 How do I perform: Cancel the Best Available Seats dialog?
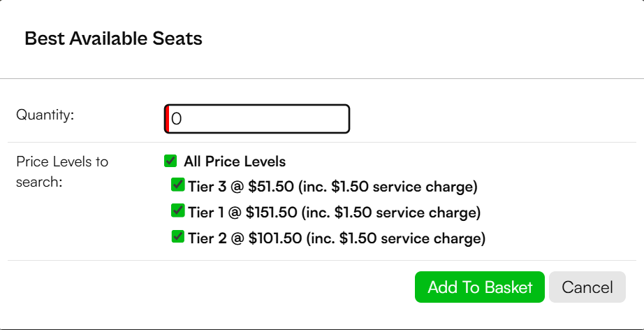pyautogui.click(x=587, y=287)
